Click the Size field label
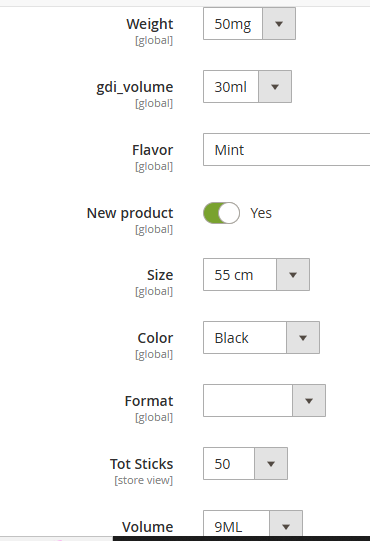The image size is (370, 541). (x=160, y=275)
